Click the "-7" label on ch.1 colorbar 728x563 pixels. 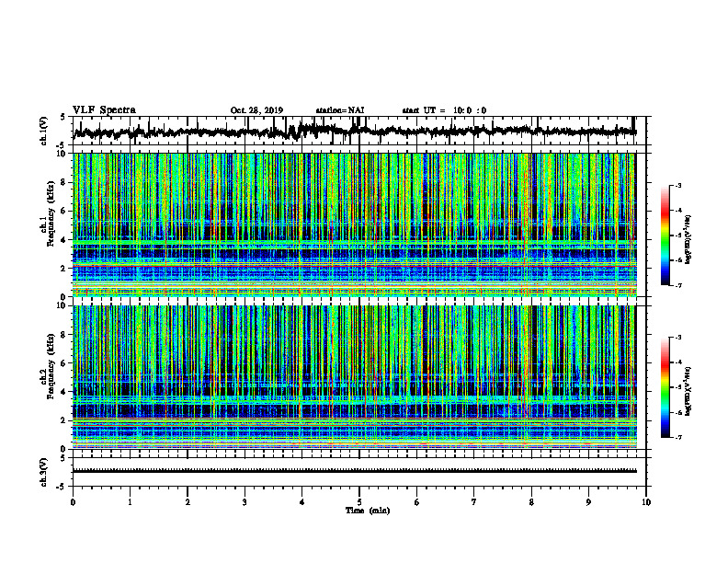coord(677,285)
